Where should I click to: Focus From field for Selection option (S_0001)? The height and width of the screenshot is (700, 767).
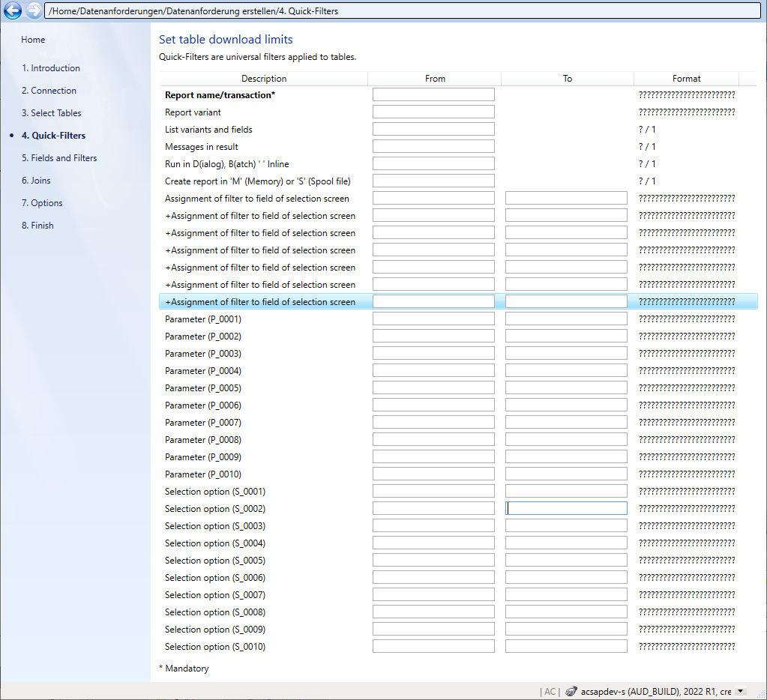click(x=433, y=491)
